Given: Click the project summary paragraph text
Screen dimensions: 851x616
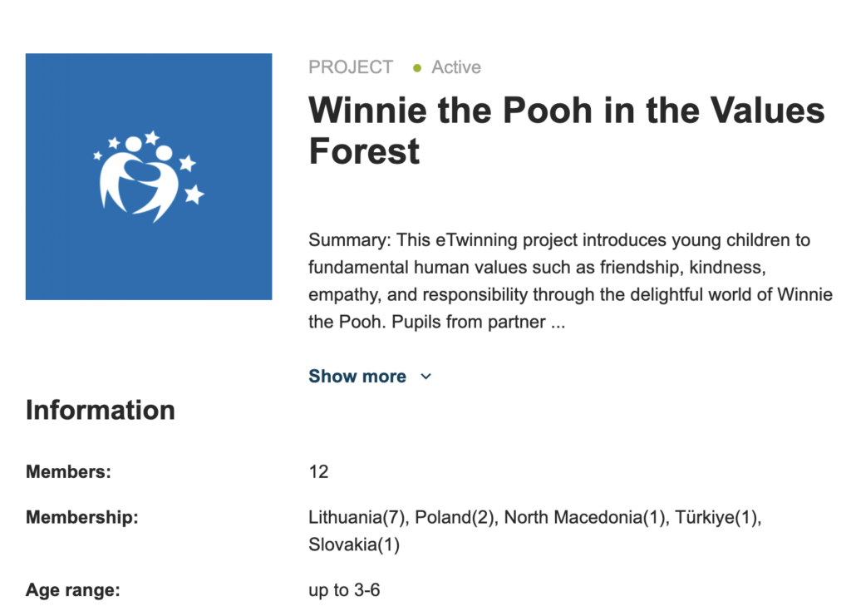Looking at the screenshot, I should coord(570,281).
